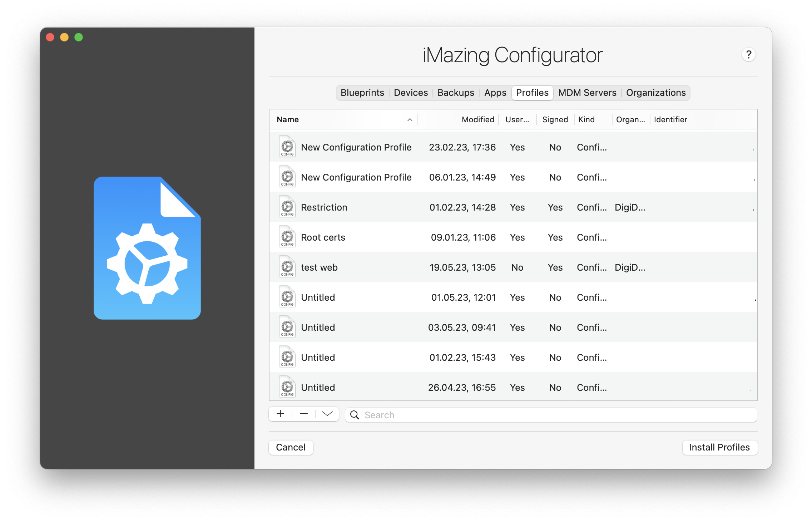Click DigiD... organization in Restriction row
This screenshot has height=522, width=812.
tap(630, 207)
